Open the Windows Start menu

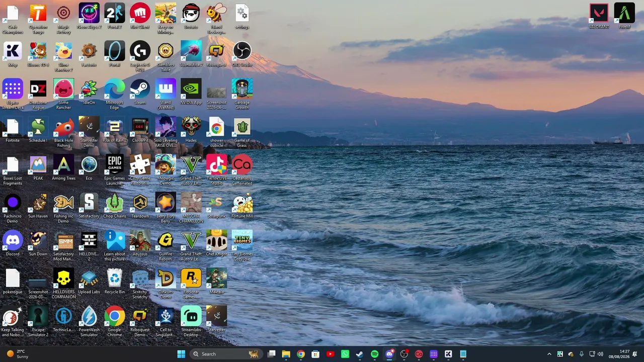pyautogui.click(x=181, y=354)
